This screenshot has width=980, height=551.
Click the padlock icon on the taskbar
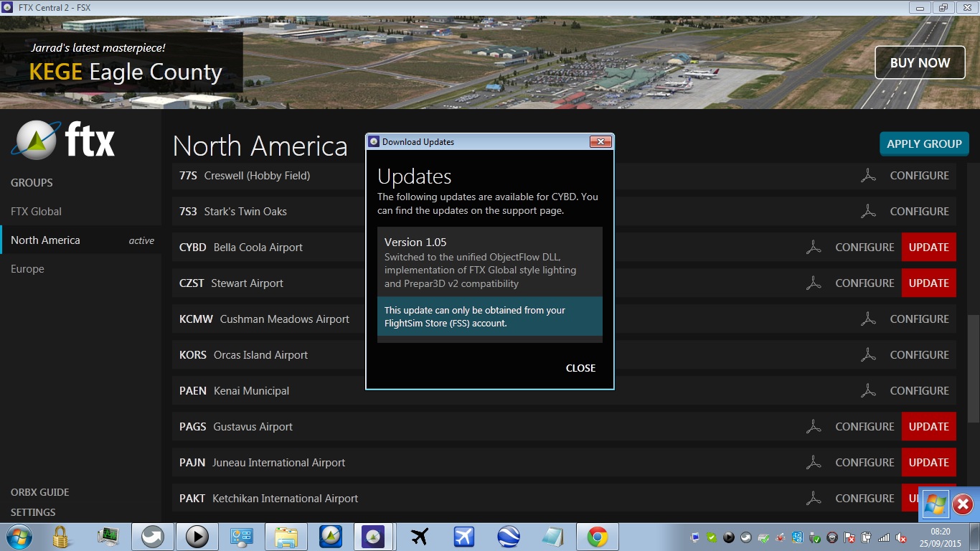60,537
